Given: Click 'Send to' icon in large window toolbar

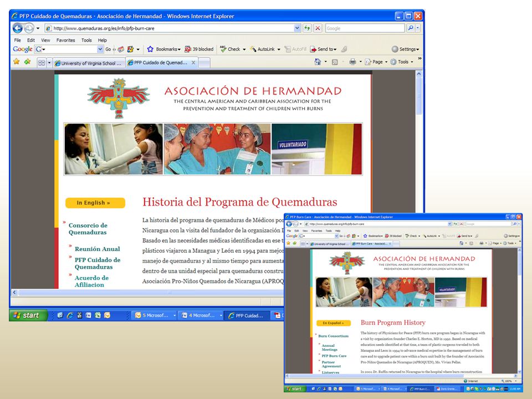Looking at the screenshot, I should (x=313, y=49).
